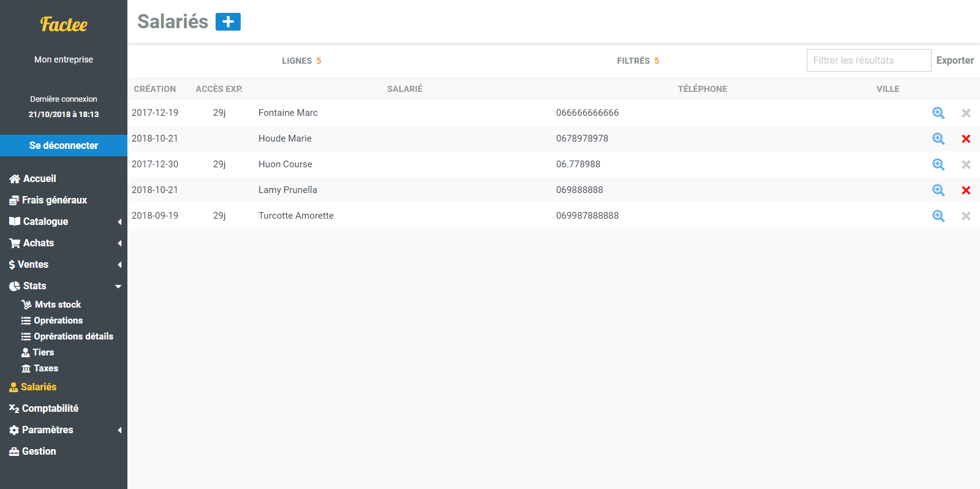Click the Exporter link

[x=954, y=60]
